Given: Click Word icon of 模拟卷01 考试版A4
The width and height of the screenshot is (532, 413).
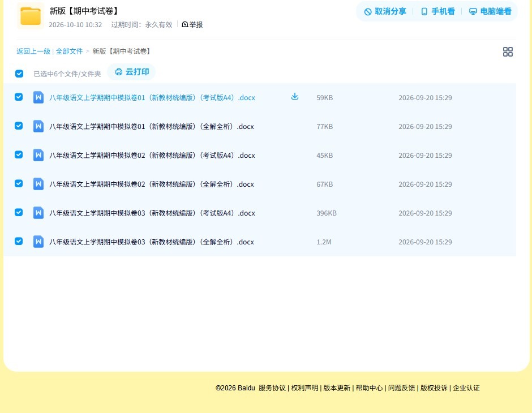Looking at the screenshot, I should point(38,97).
